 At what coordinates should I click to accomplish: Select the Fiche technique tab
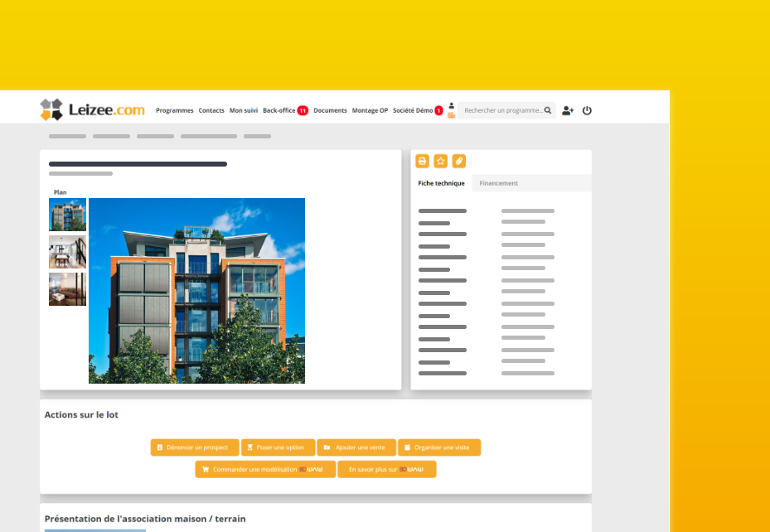(x=441, y=182)
